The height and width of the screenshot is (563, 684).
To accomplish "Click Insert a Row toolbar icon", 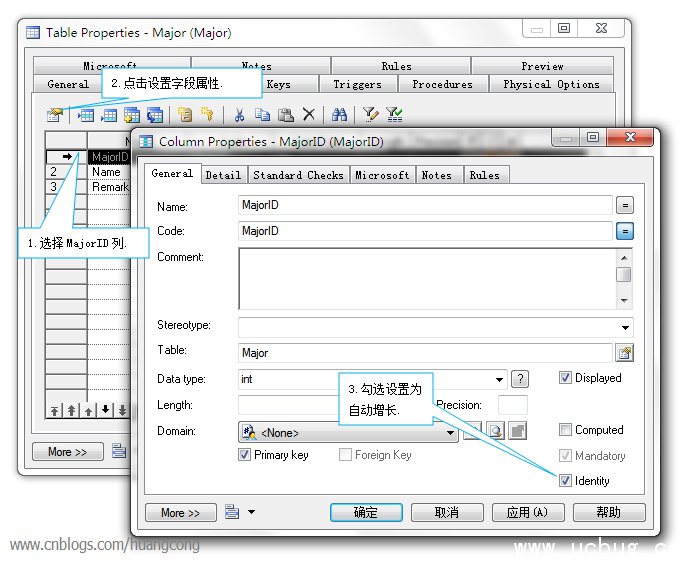I will tap(86, 115).
